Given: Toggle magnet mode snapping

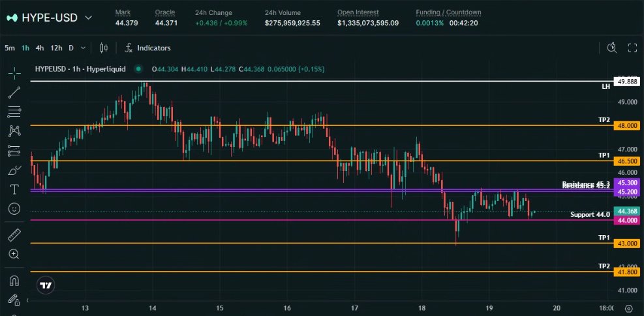Looking at the screenshot, I should pos(14,280).
